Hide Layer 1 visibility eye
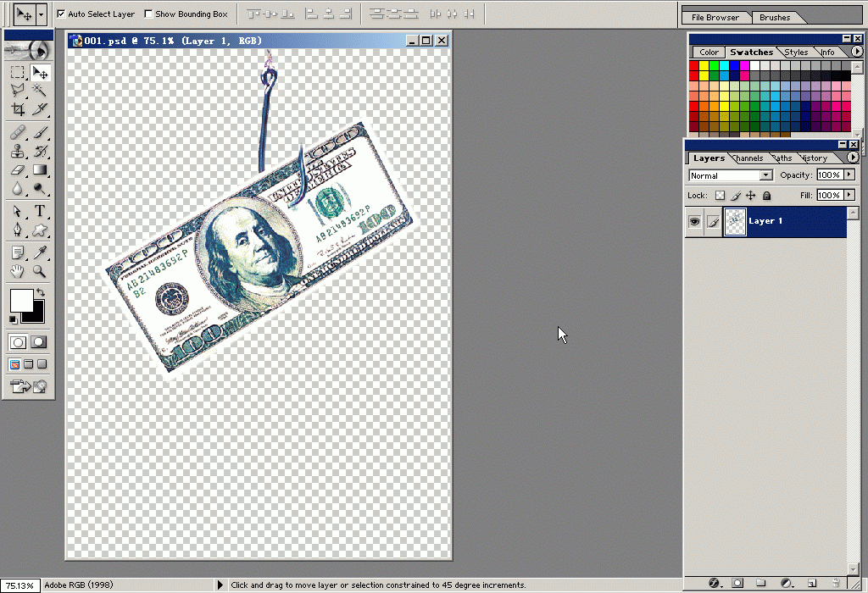The height and width of the screenshot is (593, 868). pos(694,222)
